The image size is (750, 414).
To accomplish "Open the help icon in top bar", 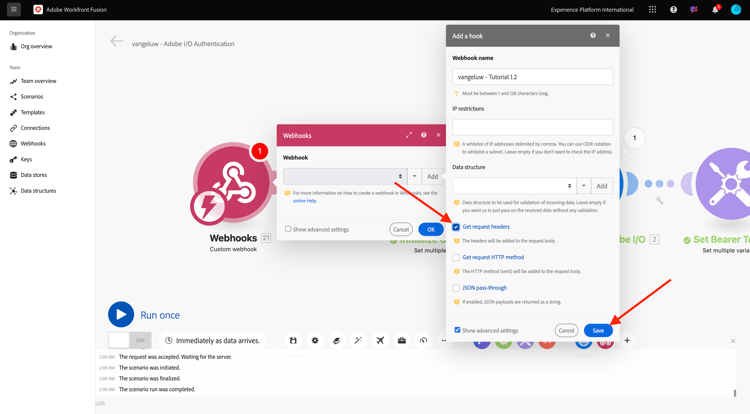I will point(673,10).
